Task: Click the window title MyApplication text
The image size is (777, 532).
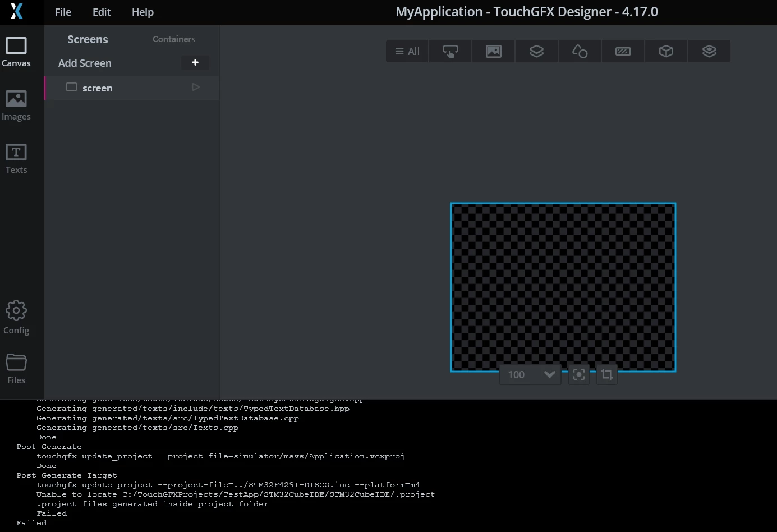Action: (527, 12)
